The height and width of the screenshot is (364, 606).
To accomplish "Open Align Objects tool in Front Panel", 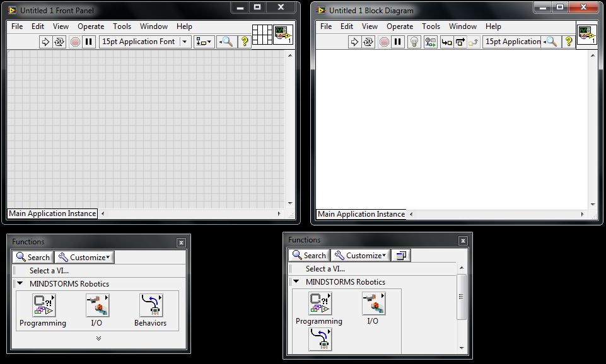I will (x=203, y=42).
